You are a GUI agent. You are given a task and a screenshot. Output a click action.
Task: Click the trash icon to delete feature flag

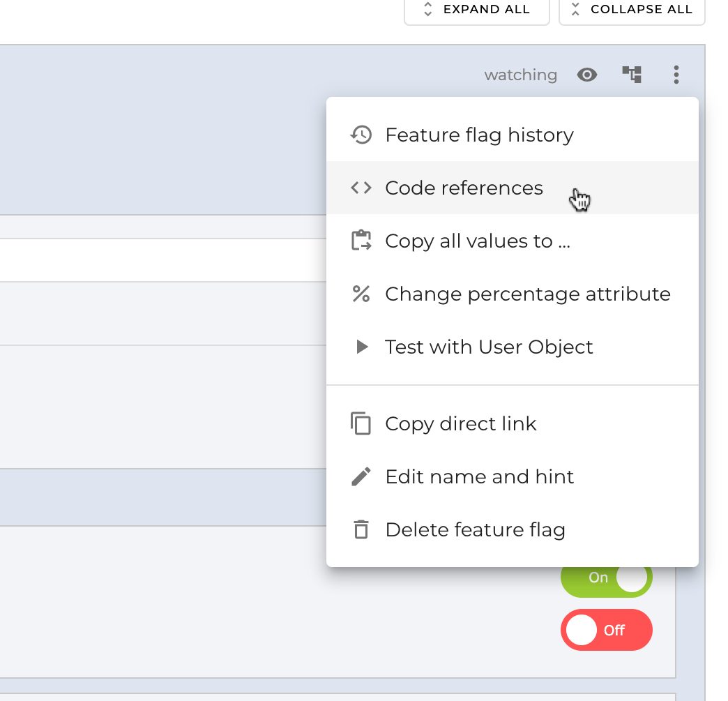[361, 529]
